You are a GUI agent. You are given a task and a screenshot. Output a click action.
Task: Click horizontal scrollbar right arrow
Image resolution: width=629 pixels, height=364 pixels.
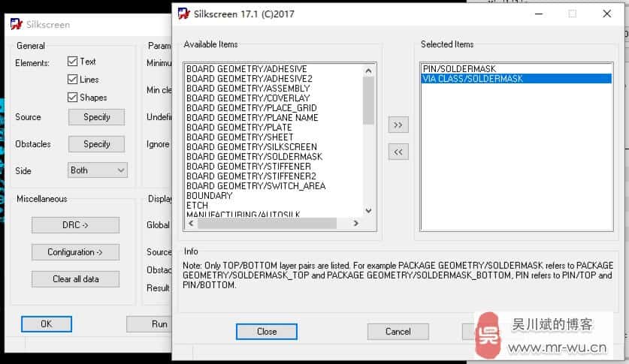pyautogui.click(x=355, y=223)
